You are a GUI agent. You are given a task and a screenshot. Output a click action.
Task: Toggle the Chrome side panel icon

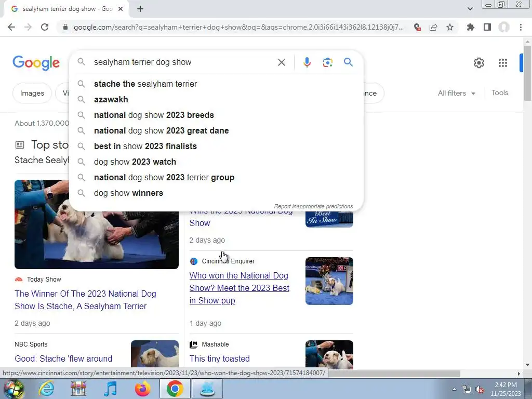tap(487, 27)
